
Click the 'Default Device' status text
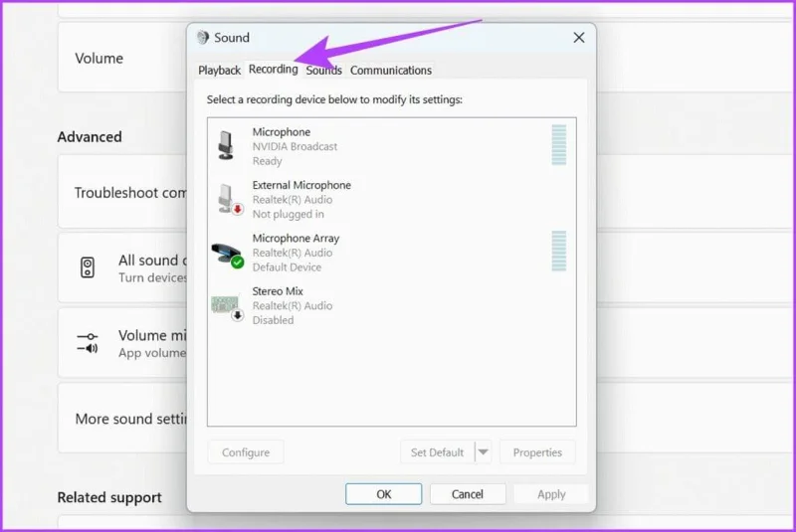[287, 267]
